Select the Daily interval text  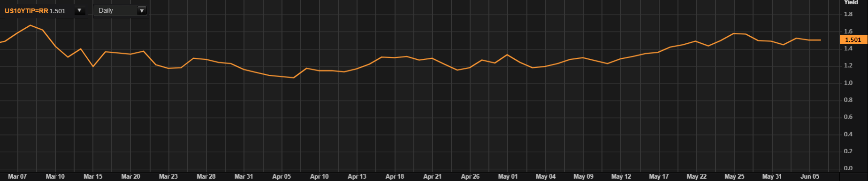point(106,10)
